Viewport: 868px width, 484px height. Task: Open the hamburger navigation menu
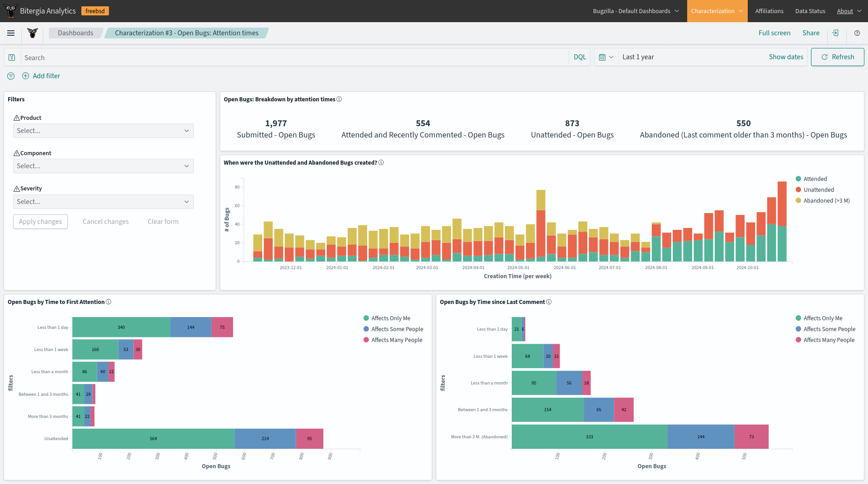point(11,33)
